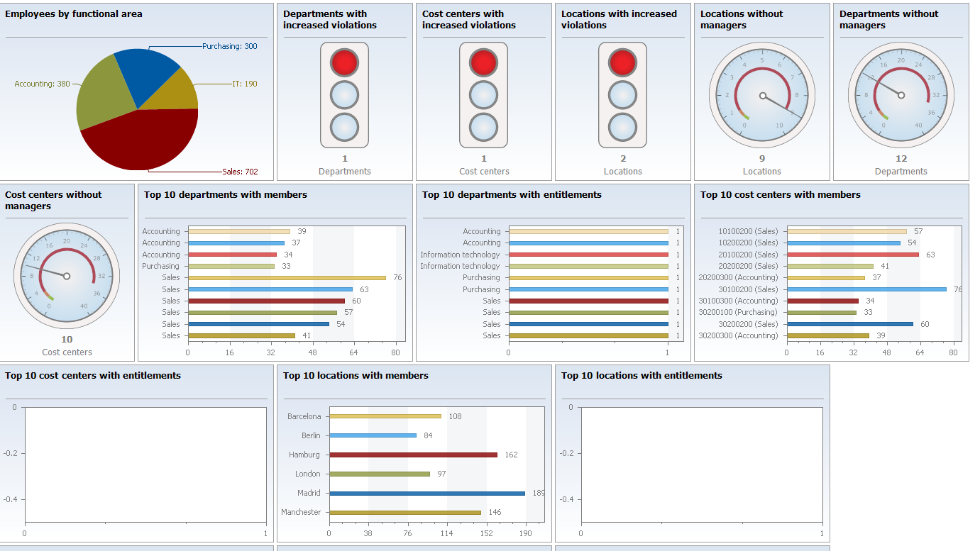Click the 'Hamburg' location label
Image resolution: width=980 pixels, height=551 pixels.
(304, 455)
